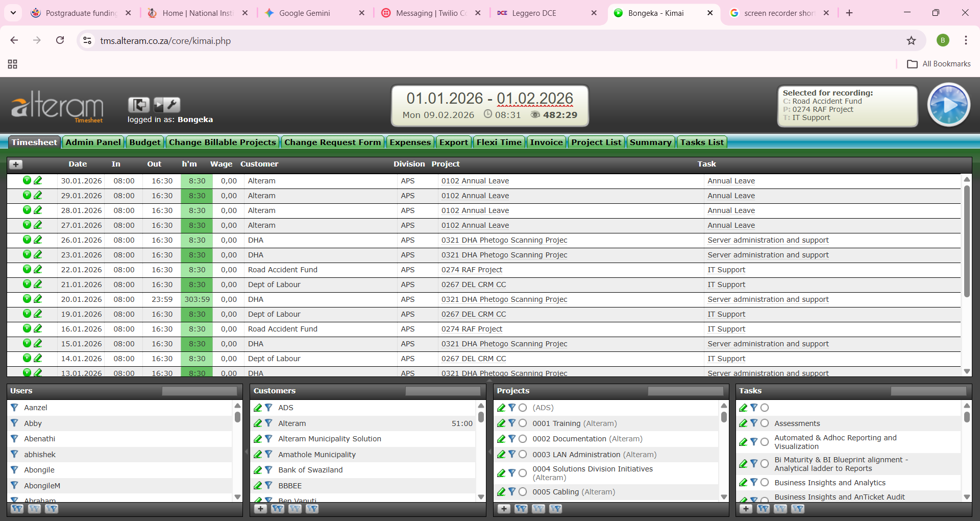The image size is (980, 521).
Task: Filter by customer Bank of Swaziland
Action: [x=268, y=470]
